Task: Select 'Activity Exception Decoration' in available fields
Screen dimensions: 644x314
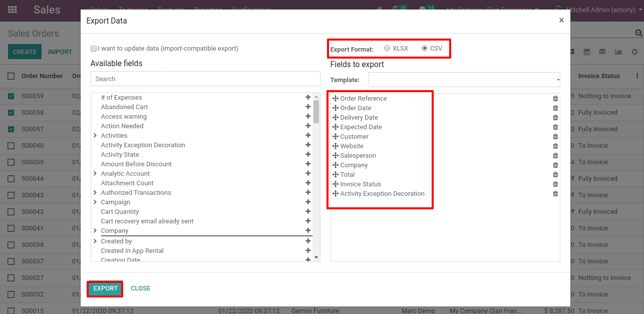Action: coord(143,145)
